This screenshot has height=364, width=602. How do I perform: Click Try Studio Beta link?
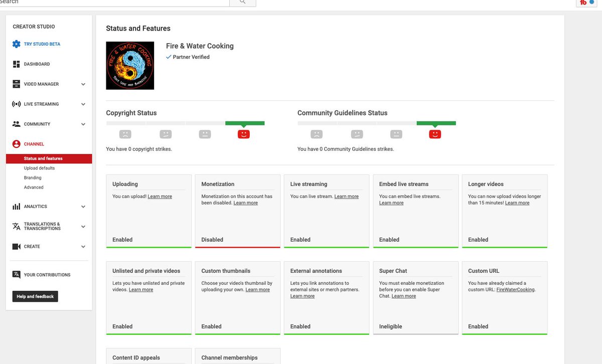[x=42, y=44]
